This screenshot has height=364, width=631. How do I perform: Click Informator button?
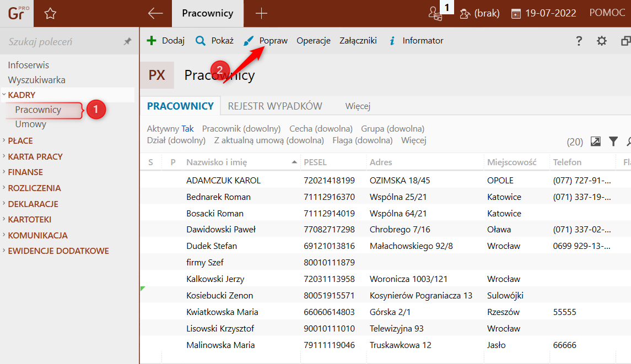click(x=416, y=41)
